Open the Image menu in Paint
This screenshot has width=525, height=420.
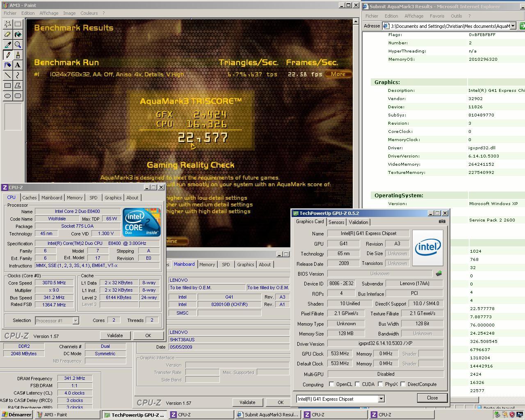click(x=69, y=13)
